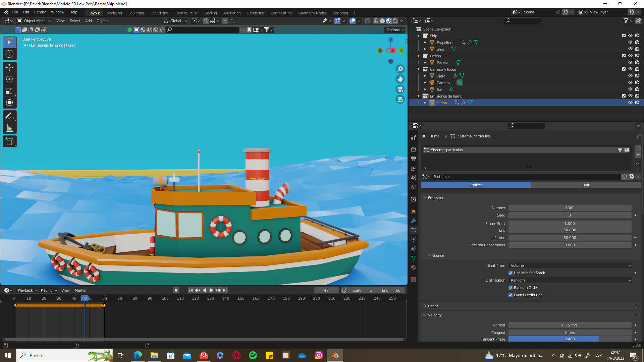644x362 pixels.
Task: Open the Render menu
Action: point(40,12)
